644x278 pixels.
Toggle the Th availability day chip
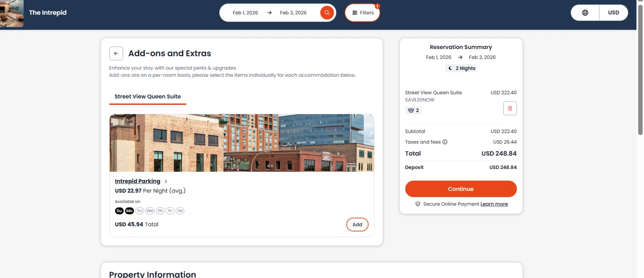[x=160, y=211]
